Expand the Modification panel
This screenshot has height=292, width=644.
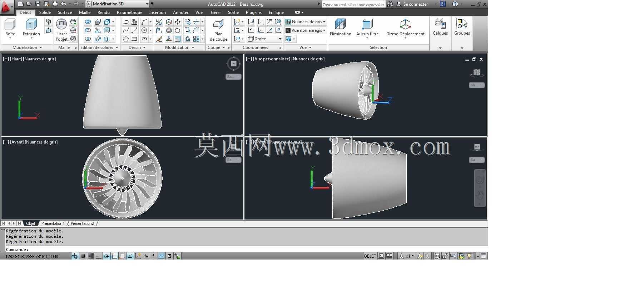tap(179, 47)
